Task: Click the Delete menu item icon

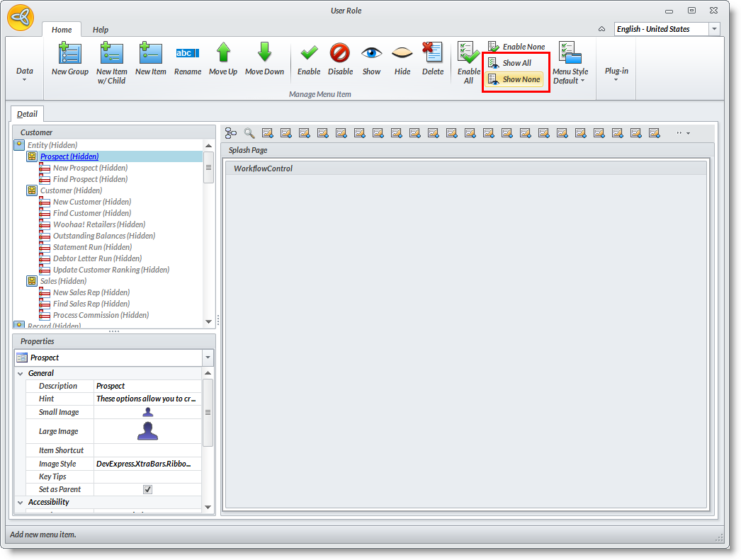Action: 432,54
